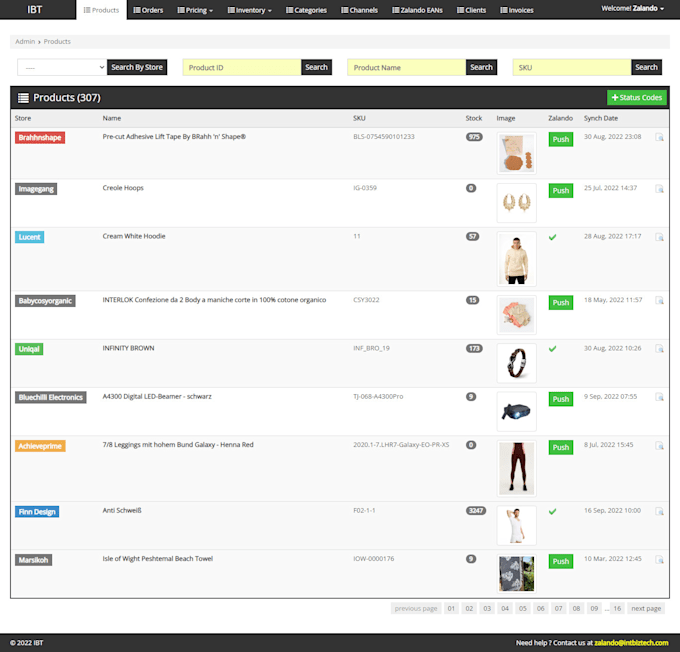Image resolution: width=680 pixels, height=652 pixels.
Task: Open details icon for Creole Hoops row
Action: point(659,189)
